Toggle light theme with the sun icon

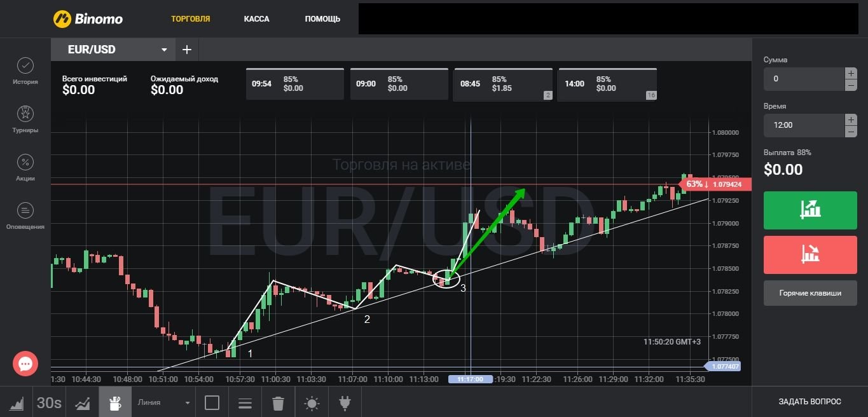click(x=312, y=403)
